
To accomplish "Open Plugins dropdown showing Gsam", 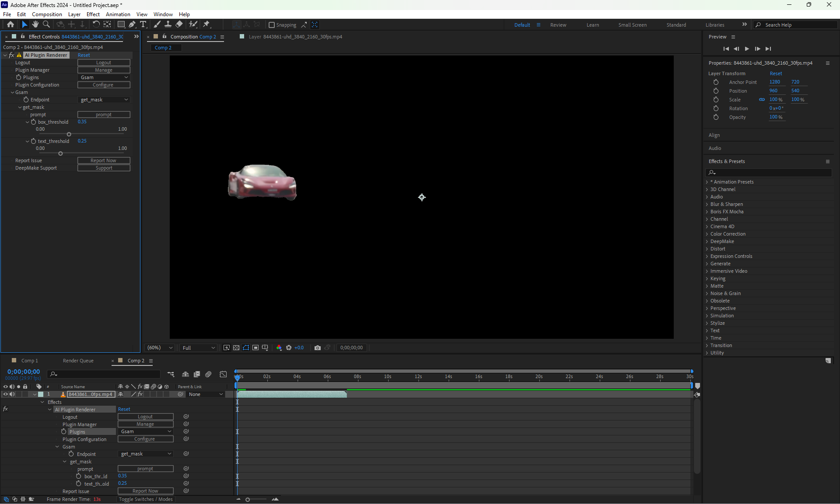I will point(104,77).
